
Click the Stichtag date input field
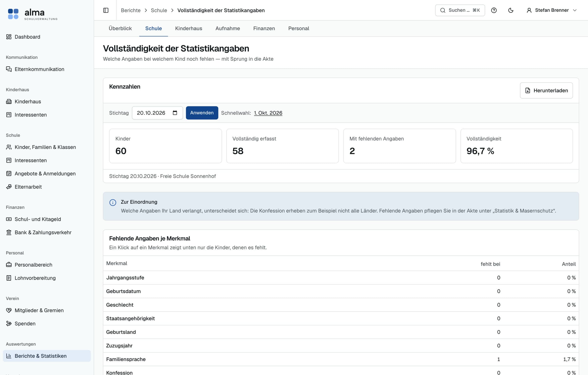(x=157, y=113)
